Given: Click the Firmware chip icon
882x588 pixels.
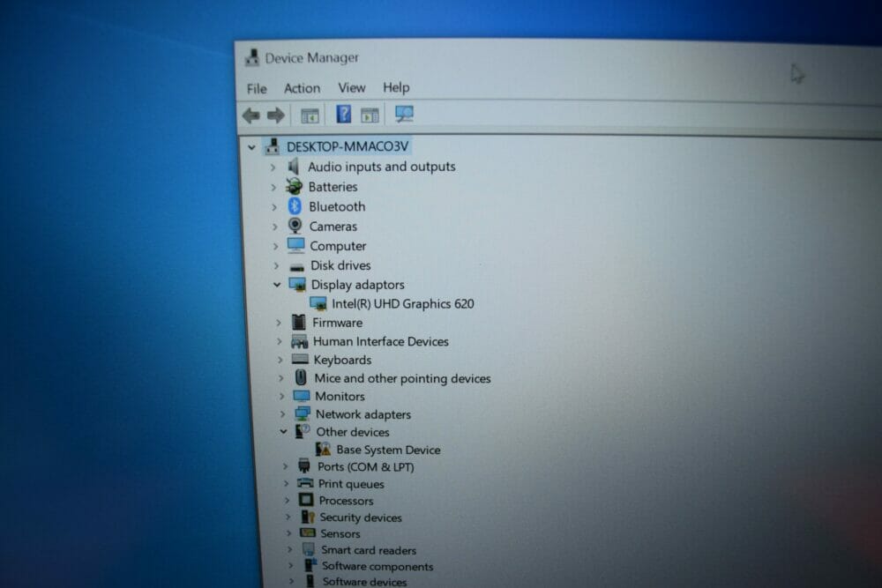Looking at the screenshot, I should [299, 323].
